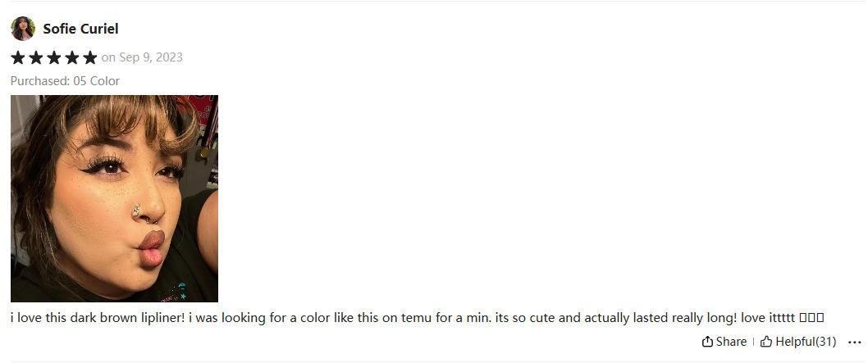The width and height of the screenshot is (868, 363).
Task: Click the share arrow icon
Action: point(707,342)
